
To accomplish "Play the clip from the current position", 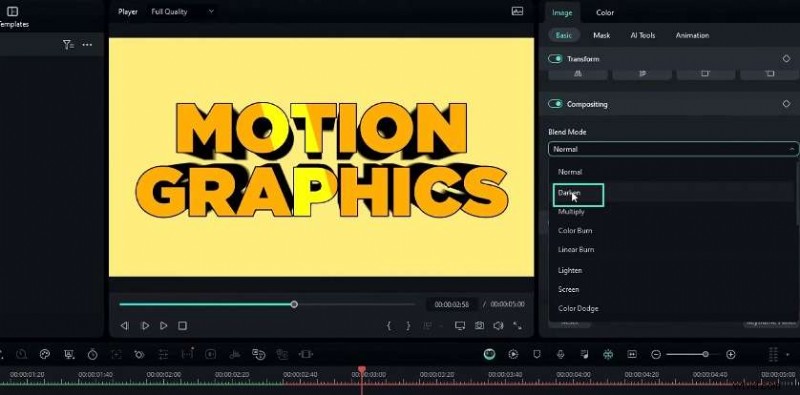I will click(x=145, y=326).
